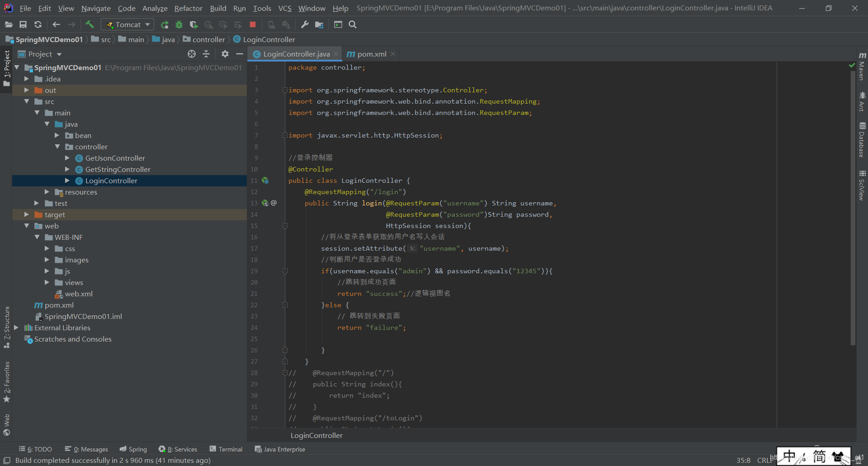Click the Build project hammer icon
This screenshot has width=868, height=466.
pos(90,24)
